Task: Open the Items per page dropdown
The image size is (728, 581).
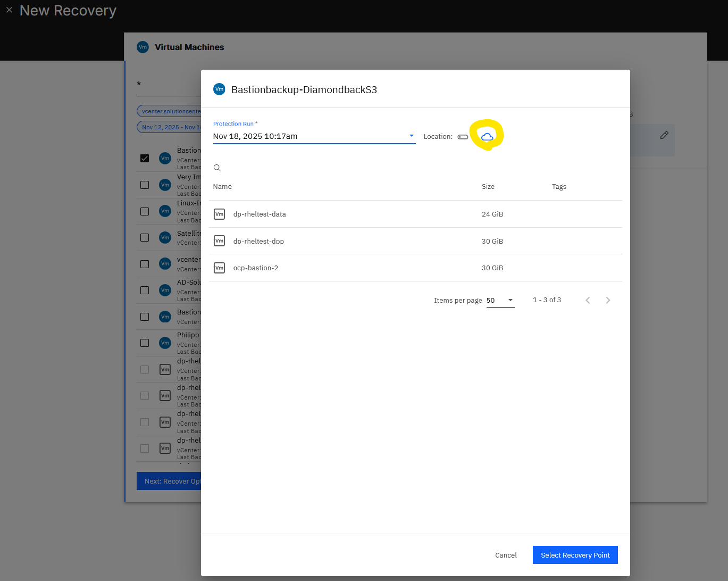Action: (500, 300)
